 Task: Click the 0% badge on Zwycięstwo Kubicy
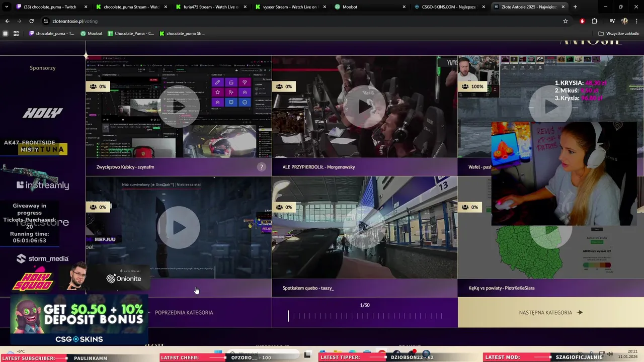click(x=98, y=86)
